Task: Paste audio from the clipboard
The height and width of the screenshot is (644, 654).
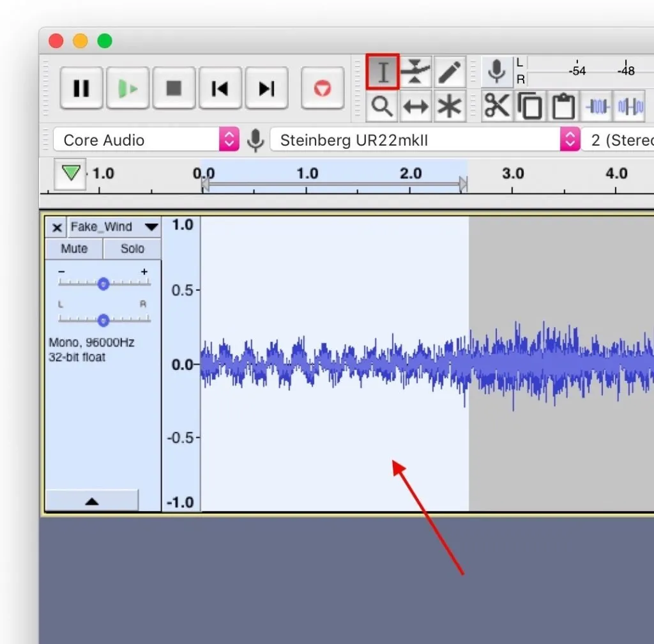Action: [563, 106]
